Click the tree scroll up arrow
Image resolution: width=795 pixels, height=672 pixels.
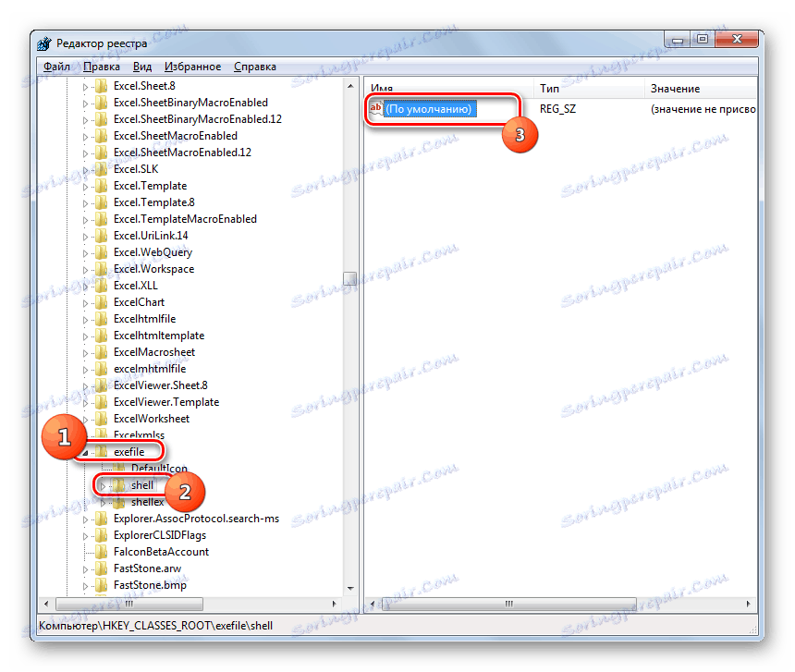(x=350, y=86)
